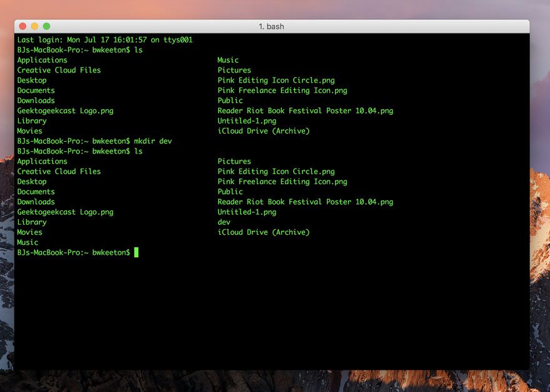Screen dimensions: 550x392
Task: Click the "mkdir dev" command text
Action: [x=152, y=141]
